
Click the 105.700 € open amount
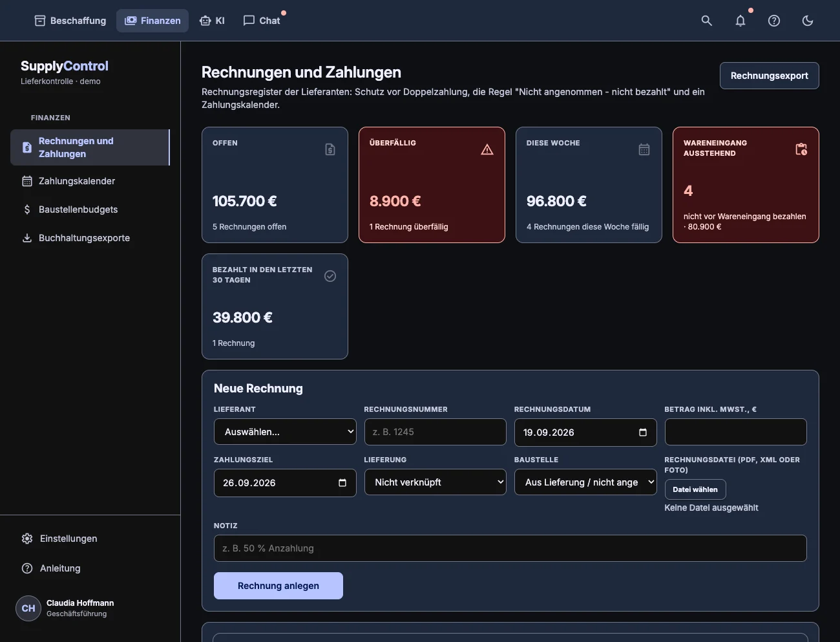tap(245, 201)
